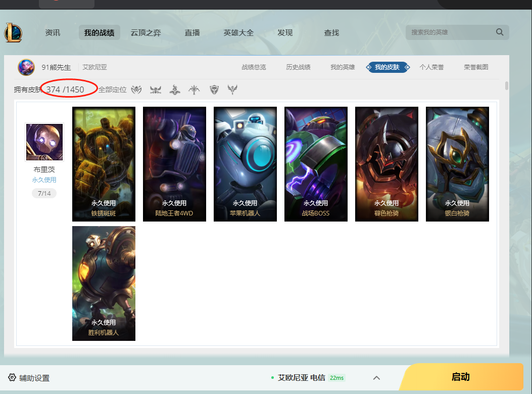Viewport: 532px width, 394px height.
Task: Click the 辅助设置 gear icon
Action: [12, 378]
